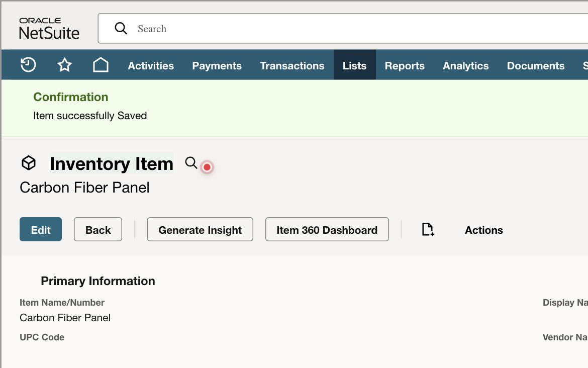Open the Activities menu
This screenshot has height=368, width=588.
(x=151, y=66)
